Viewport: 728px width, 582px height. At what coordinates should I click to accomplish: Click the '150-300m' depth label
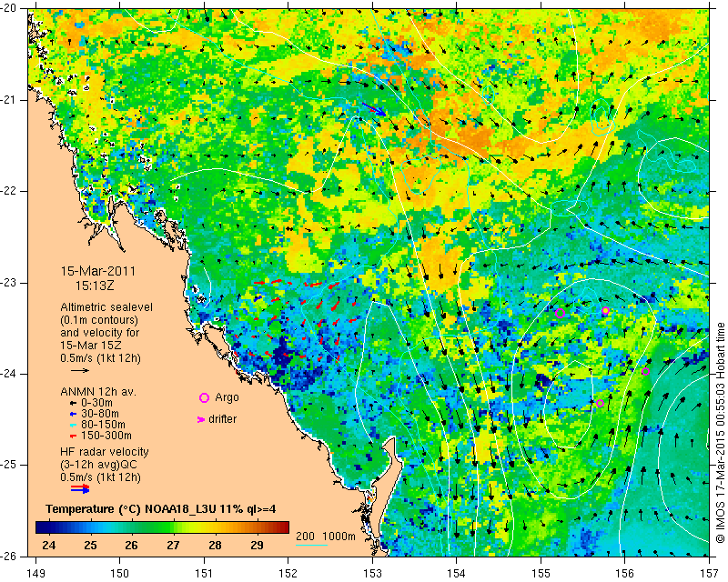click(106, 436)
